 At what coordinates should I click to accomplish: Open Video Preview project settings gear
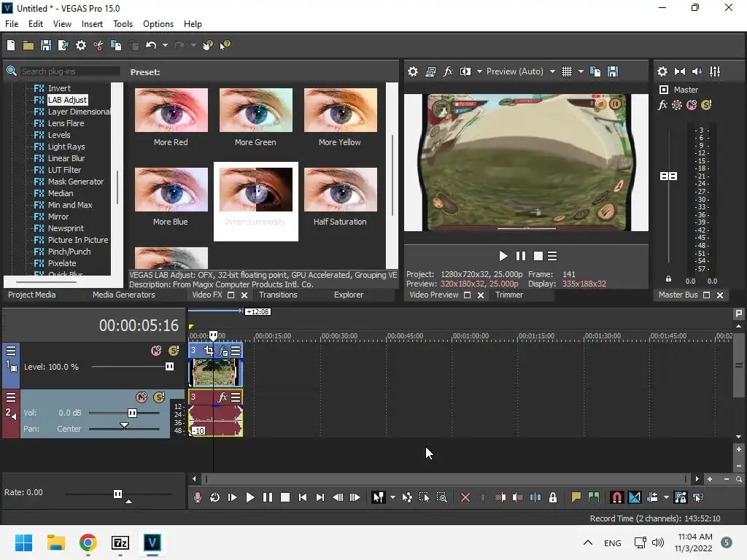click(x=413, y=71)
